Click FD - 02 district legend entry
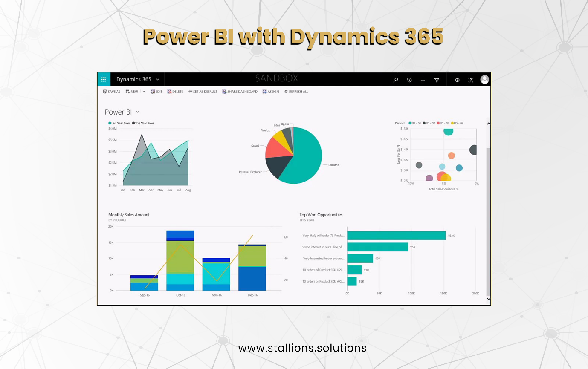This screenshot has height=369, width=588. coord(429,123)
